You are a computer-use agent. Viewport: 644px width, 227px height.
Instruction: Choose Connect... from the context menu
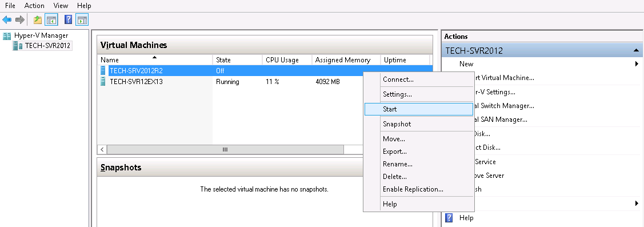(x=418, y=79)
